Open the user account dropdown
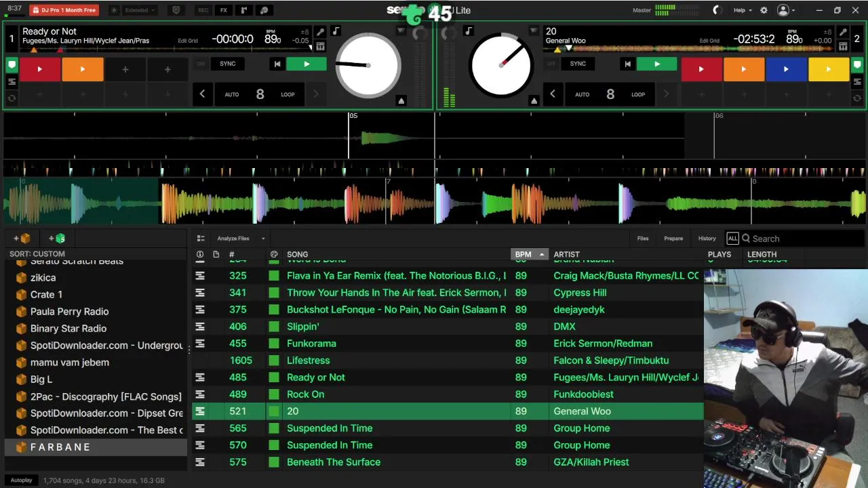 786,10
